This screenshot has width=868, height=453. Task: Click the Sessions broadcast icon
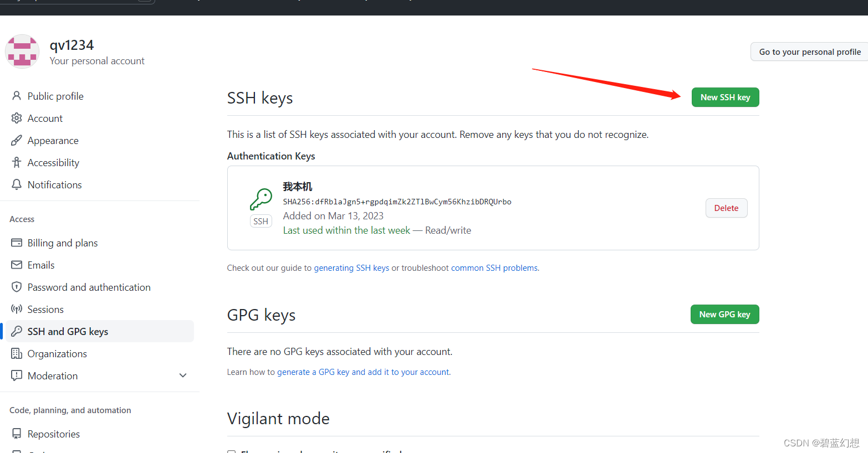click(17, 309)
